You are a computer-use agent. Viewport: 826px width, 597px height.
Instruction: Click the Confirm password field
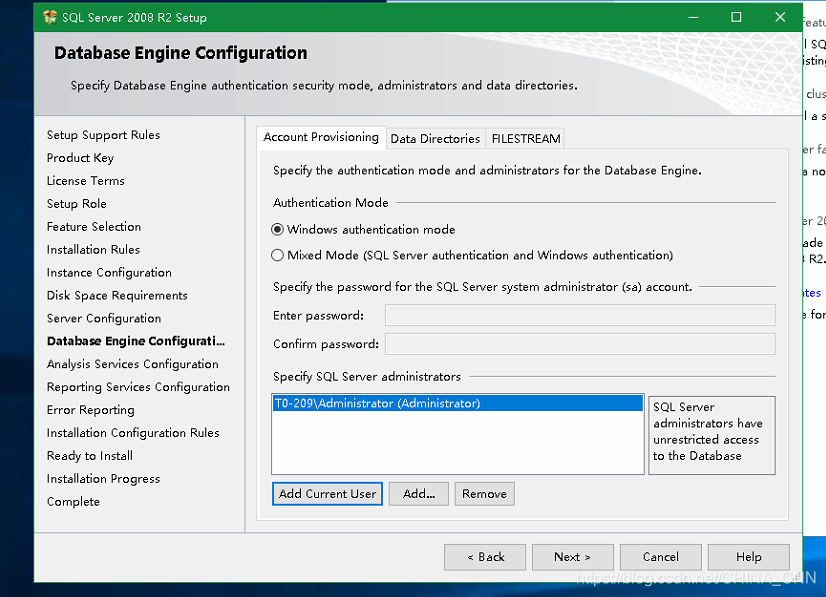[x=580, y=344]
